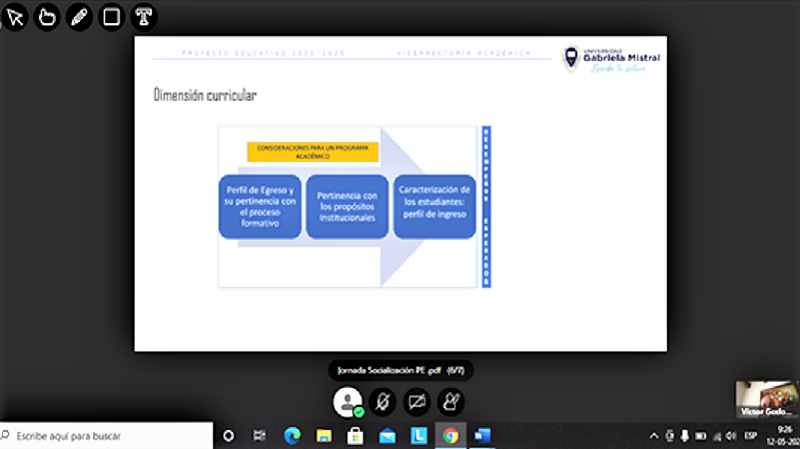Open the user status avatar menu

click(348, 402)
